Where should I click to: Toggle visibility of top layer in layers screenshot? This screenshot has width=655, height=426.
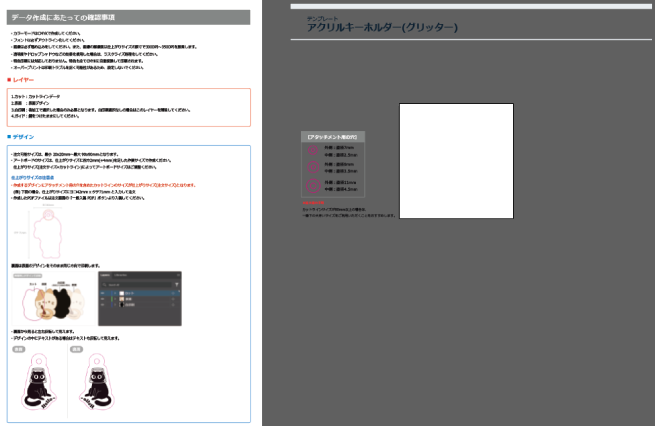(x=104, y=292)
